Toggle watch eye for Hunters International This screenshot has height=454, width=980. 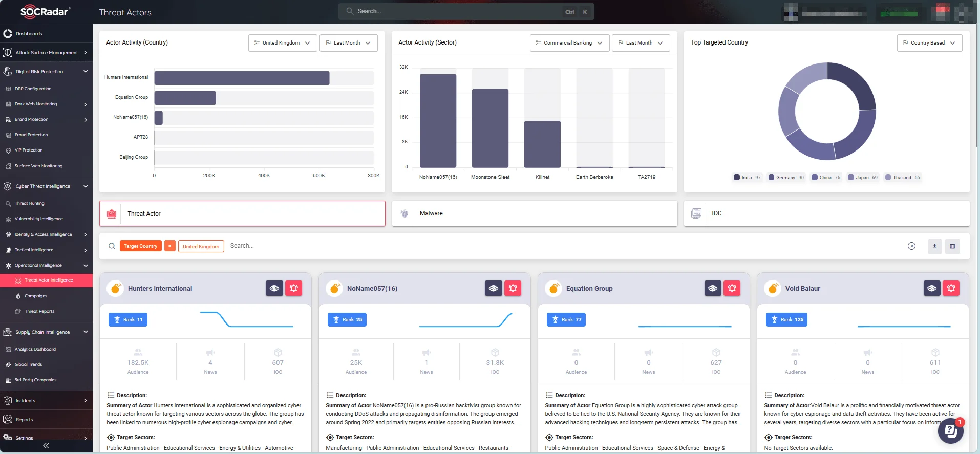click(x=274, y=288)
